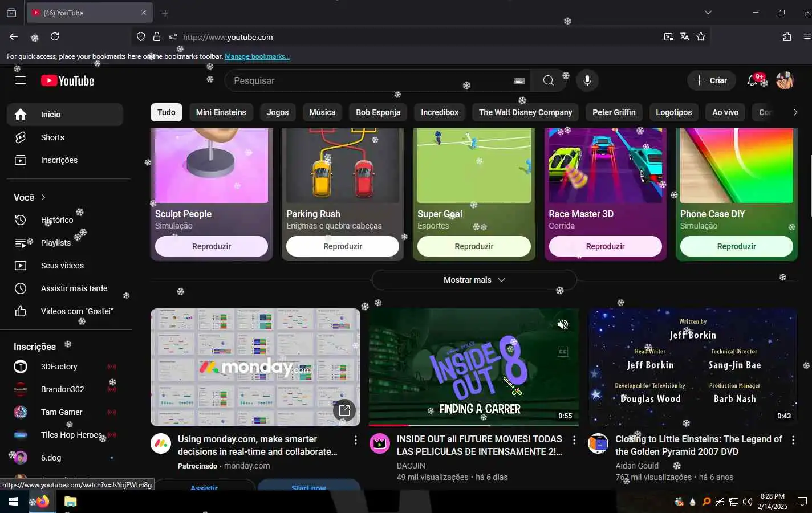The height and width of the screenshot is (513, 812).
Task: Reload the page in Firefox
Action: (55, 36)
